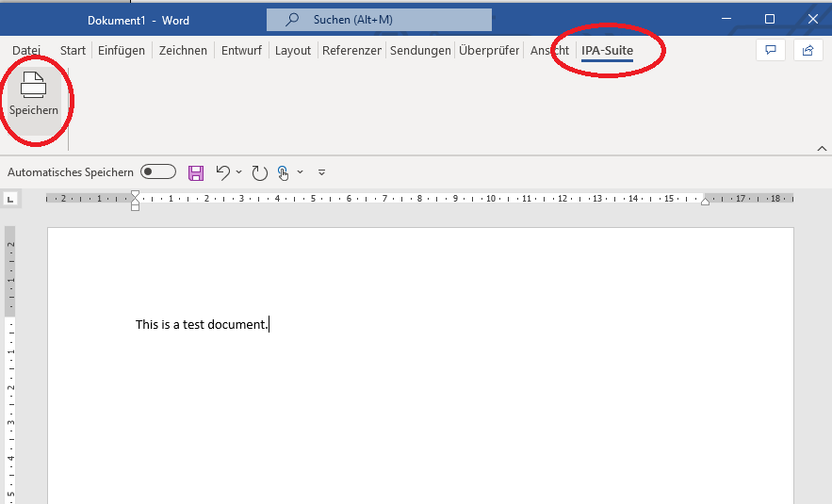Toggle touch/mouse mode hand icon
Screen dimensions: 832x504
pyautogui.click(x=283, y=172)
